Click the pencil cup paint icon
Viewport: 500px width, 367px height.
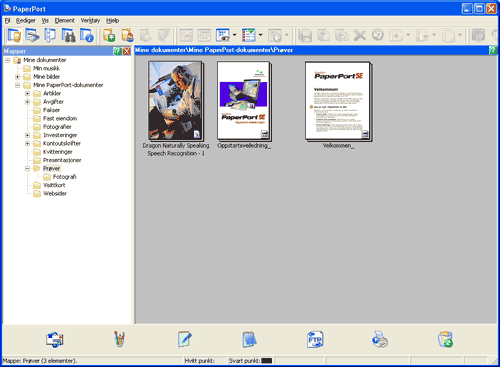[119, 339]
